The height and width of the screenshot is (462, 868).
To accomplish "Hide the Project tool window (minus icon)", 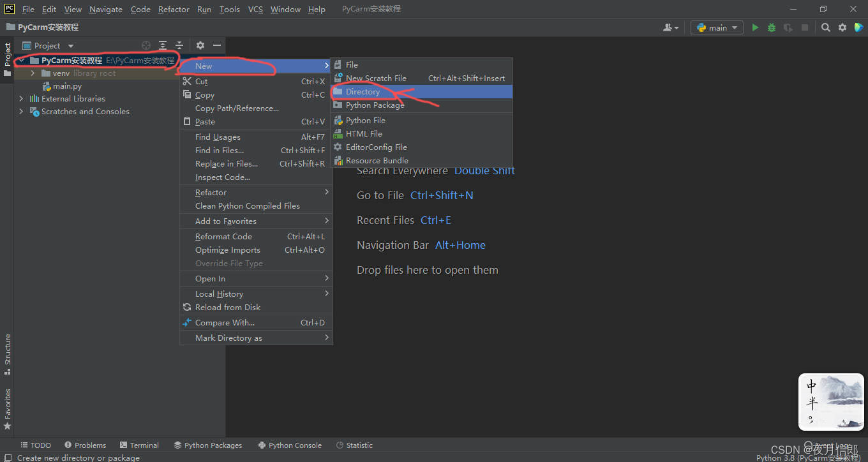I will pyautogui.click(x=217, y=45).
